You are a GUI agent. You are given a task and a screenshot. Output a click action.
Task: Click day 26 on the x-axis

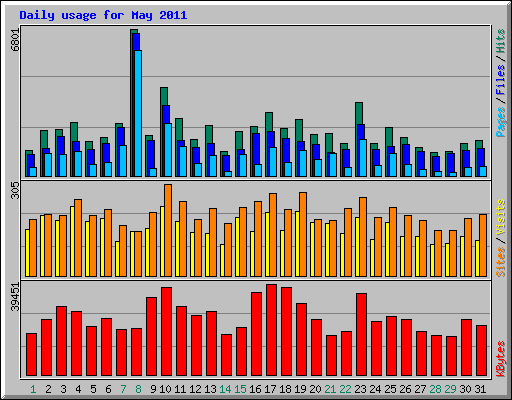(405, 389)
